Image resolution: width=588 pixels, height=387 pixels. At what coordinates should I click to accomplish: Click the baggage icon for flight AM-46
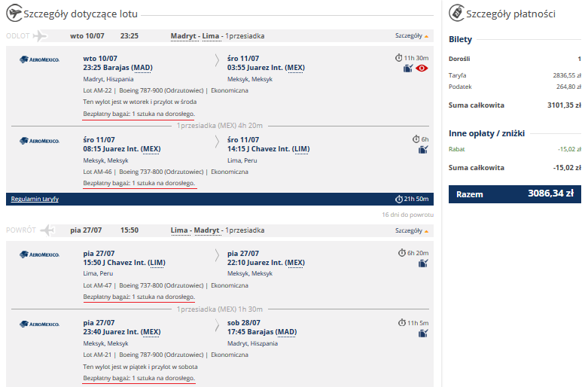[423, 150]
